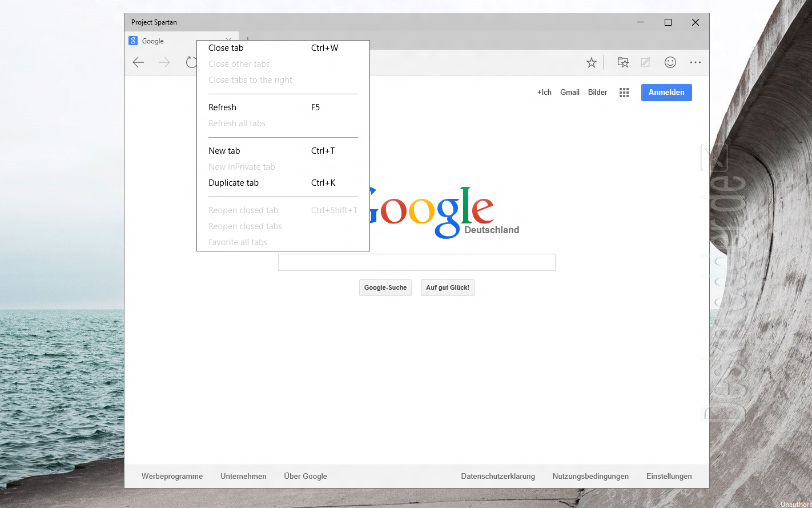Screen dimensions: 812x508
Task: Send feedback with the smiley icon
Action: (670, 62)
